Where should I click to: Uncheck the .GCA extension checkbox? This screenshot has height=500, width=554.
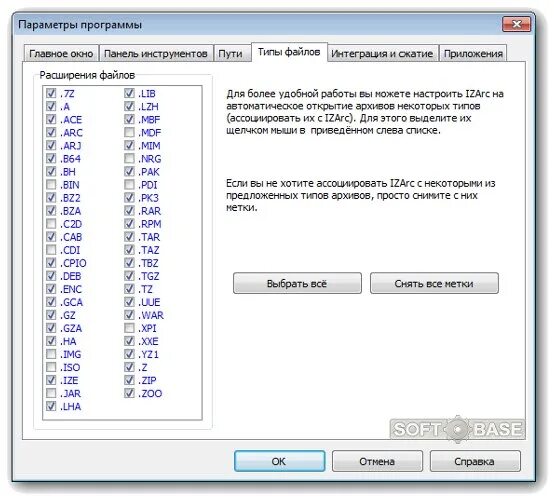51,302
